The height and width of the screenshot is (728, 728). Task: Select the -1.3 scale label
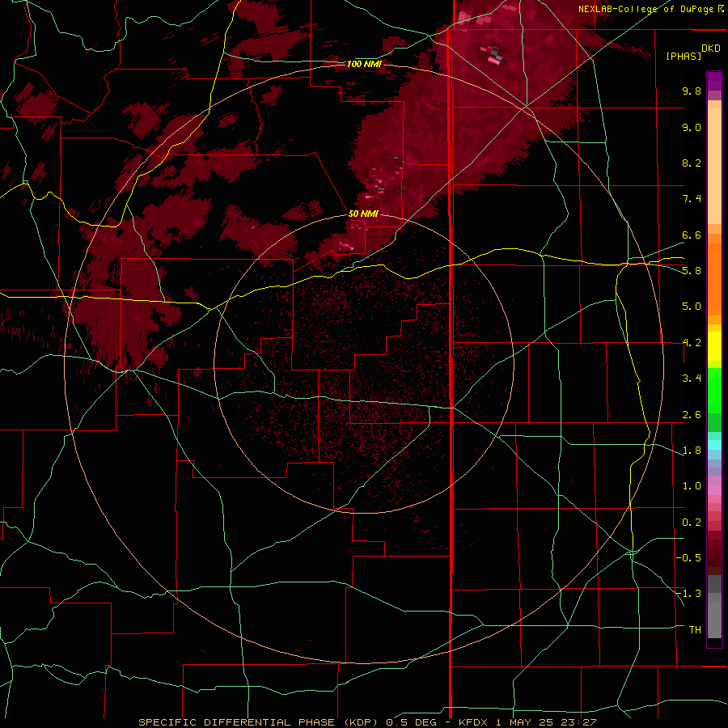[688, 594]
